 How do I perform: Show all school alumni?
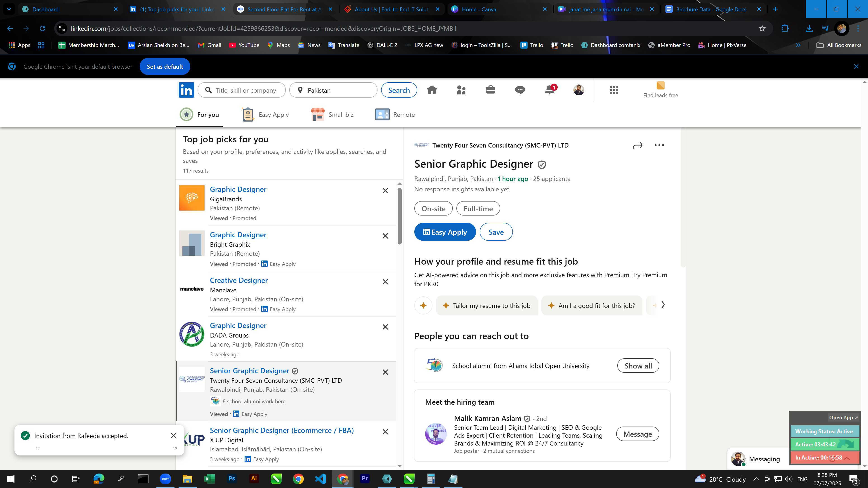(x=638, y=366)
